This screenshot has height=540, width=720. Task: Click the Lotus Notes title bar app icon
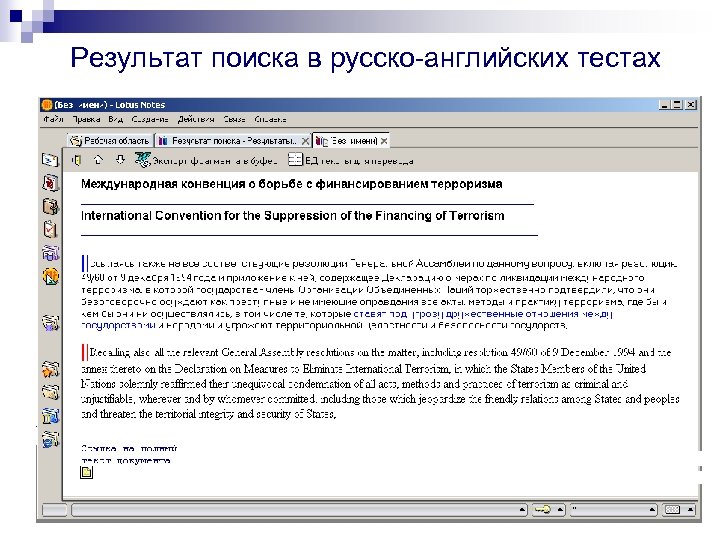point(47,105)
